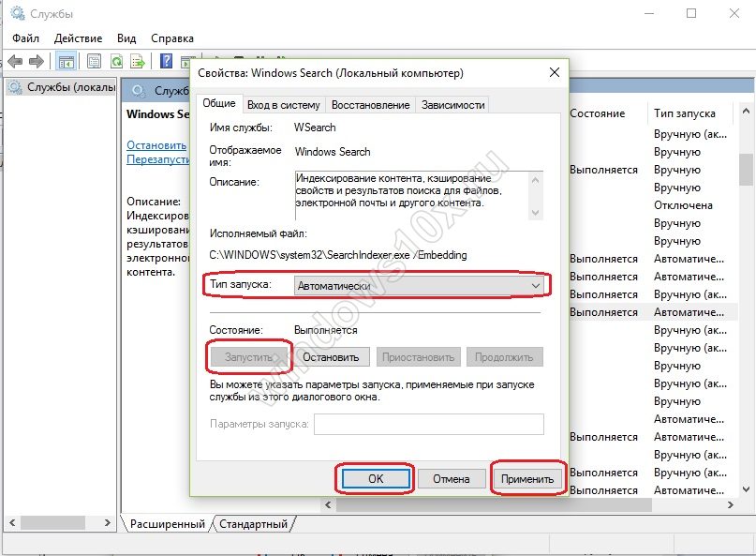Click the Перезапустить service link
The width and height of the screenshot is (756, 556).
coord(158,159)
